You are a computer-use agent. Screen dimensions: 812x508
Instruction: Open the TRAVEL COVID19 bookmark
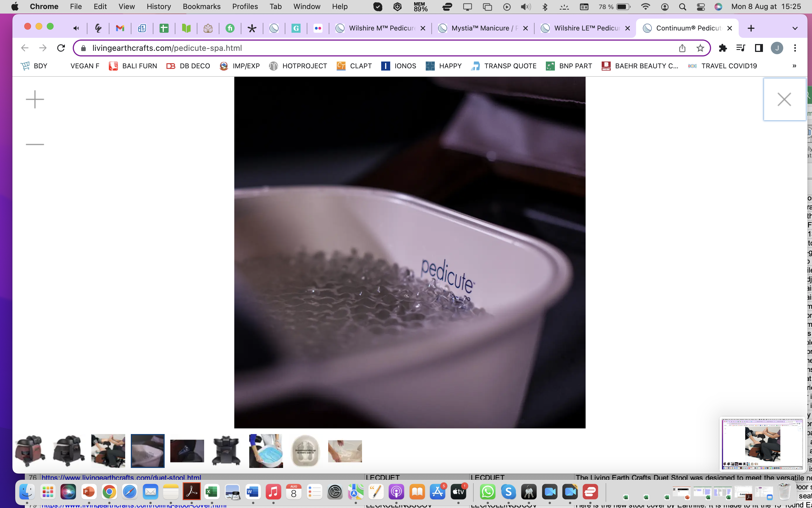click(x=722, y=66)
